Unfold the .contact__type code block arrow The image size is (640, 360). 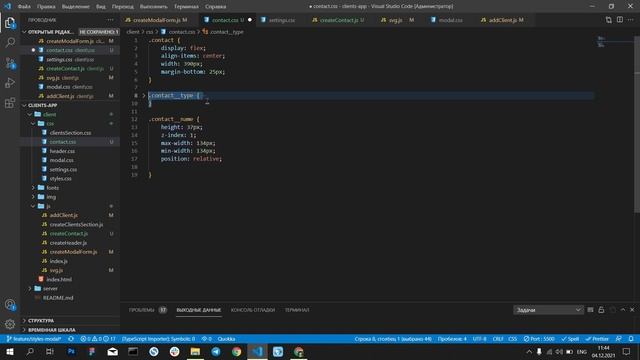tap(144, 96)
